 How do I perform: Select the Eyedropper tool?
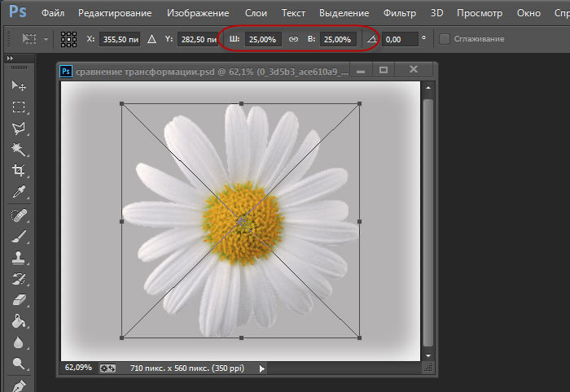(18, 191)
